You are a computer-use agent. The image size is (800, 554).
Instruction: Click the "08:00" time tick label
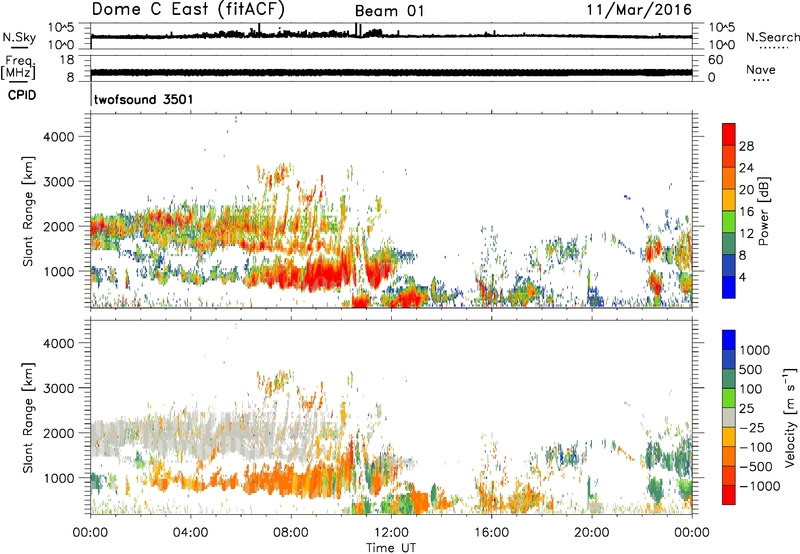[291, 533]
